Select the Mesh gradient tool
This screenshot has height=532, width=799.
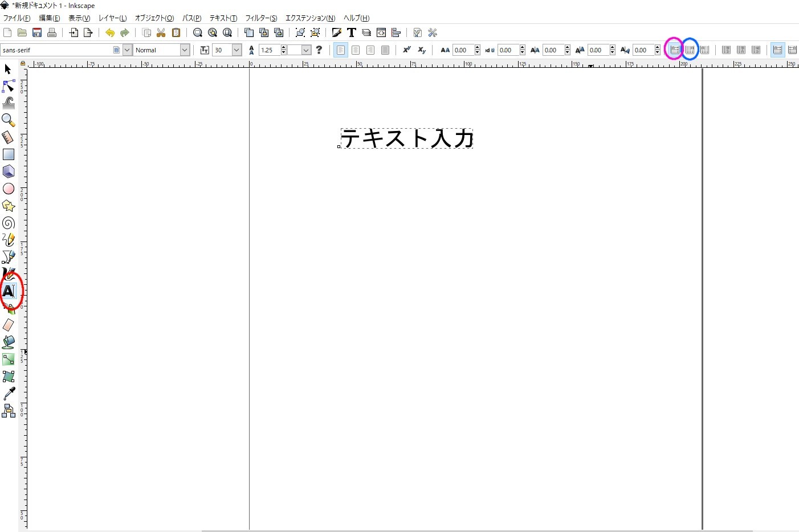pyautogui.click(x=8, y=377)
